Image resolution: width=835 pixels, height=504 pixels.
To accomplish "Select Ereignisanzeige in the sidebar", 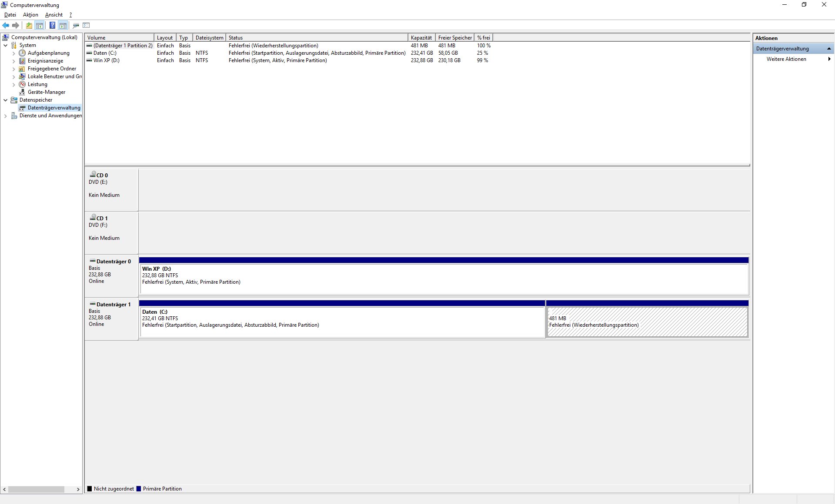I will coord(45,61).
